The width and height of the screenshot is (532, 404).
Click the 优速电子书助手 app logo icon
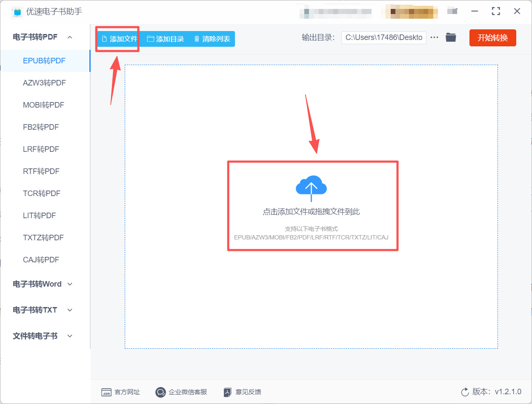17,11
